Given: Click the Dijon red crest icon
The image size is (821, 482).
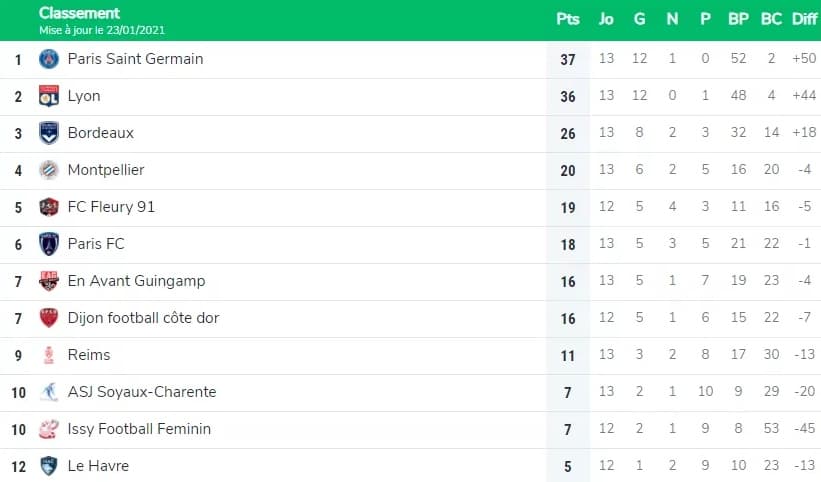Looking at the screenshot, I should pos(49,318).
